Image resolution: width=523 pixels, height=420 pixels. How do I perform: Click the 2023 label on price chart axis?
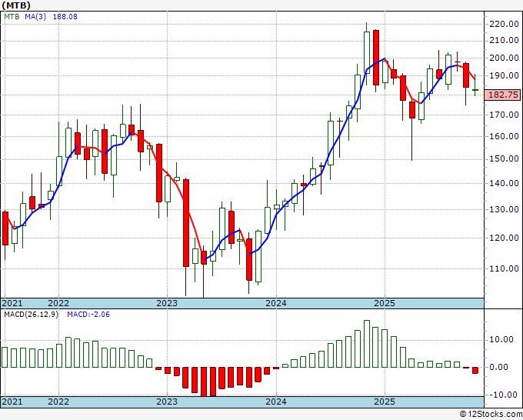pyautogui.click(x=167, y=303)
